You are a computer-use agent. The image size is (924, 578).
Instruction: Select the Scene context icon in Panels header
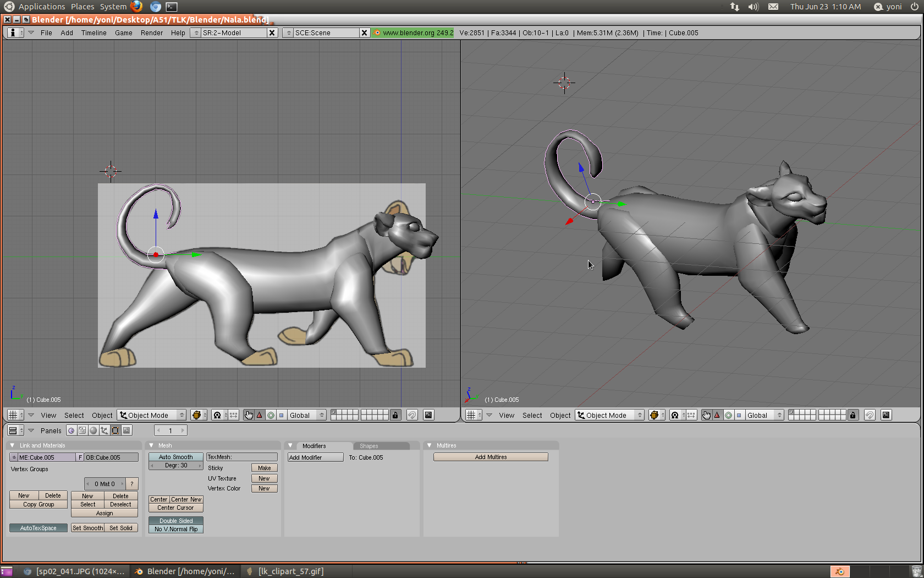pyautogui.click(x=127, y=430)
